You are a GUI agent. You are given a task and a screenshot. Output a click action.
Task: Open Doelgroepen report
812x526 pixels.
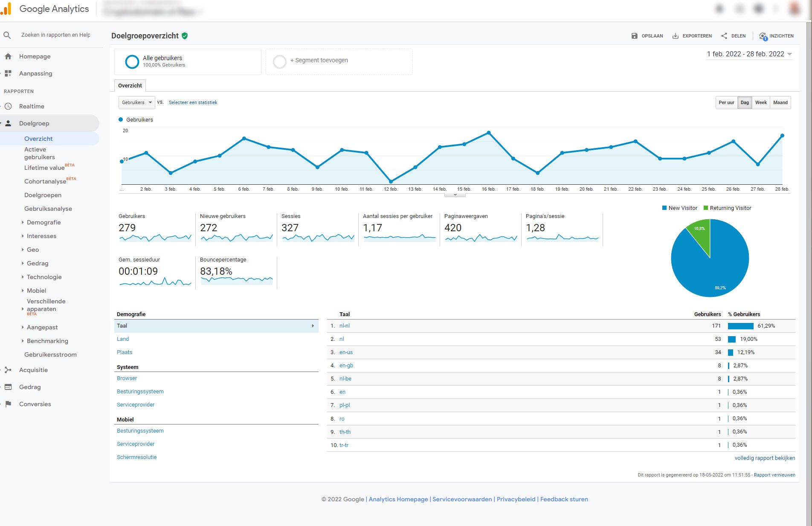(43, 195)
